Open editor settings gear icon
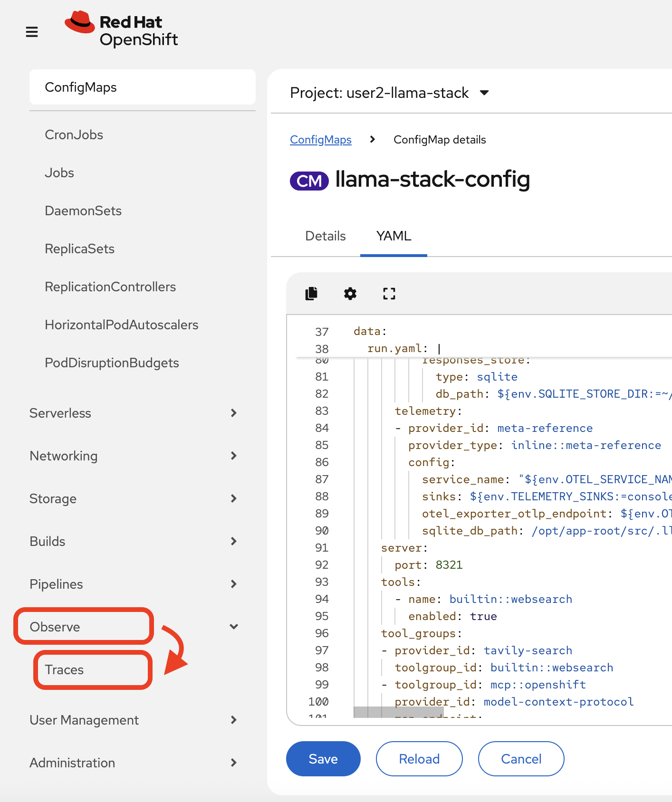 [x=350, y=294]
